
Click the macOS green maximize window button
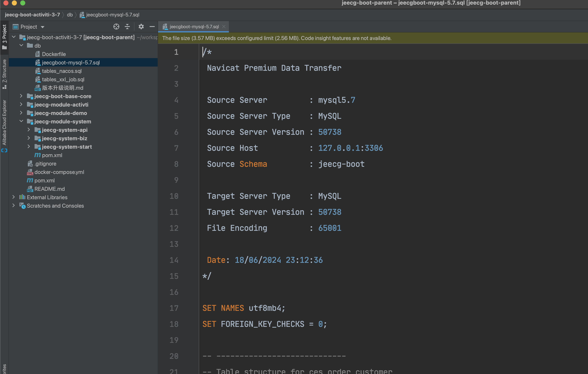click(x=23, y=3)
